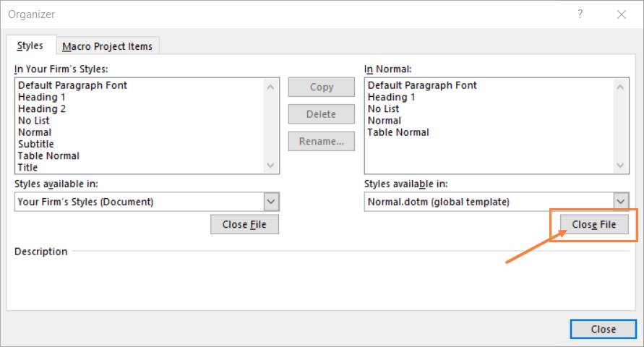Close the Organizer dialog with X
The height and width of the screenshot is (347, 644).
(622, 14)
